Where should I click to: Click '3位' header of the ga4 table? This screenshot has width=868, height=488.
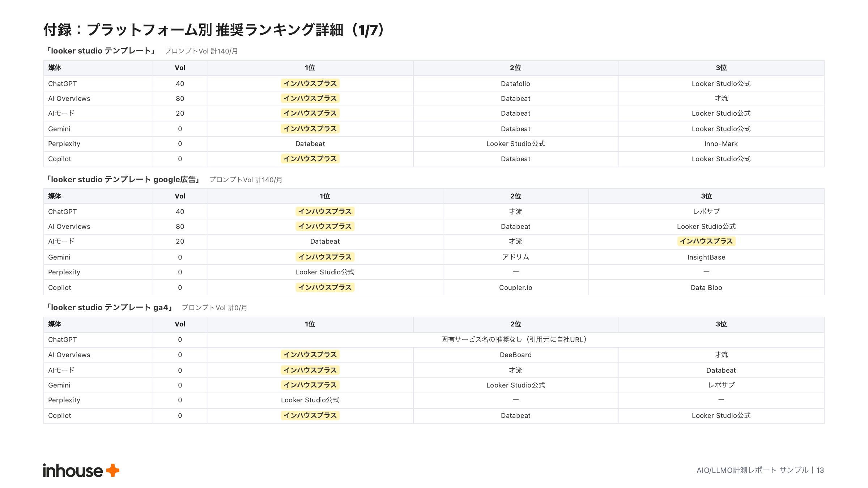pyautogui.click(x=721, y=324)
